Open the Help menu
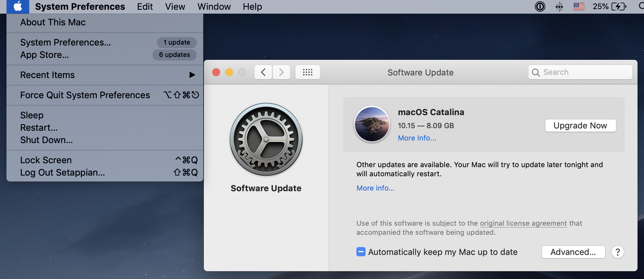 [x=252, y=7]
